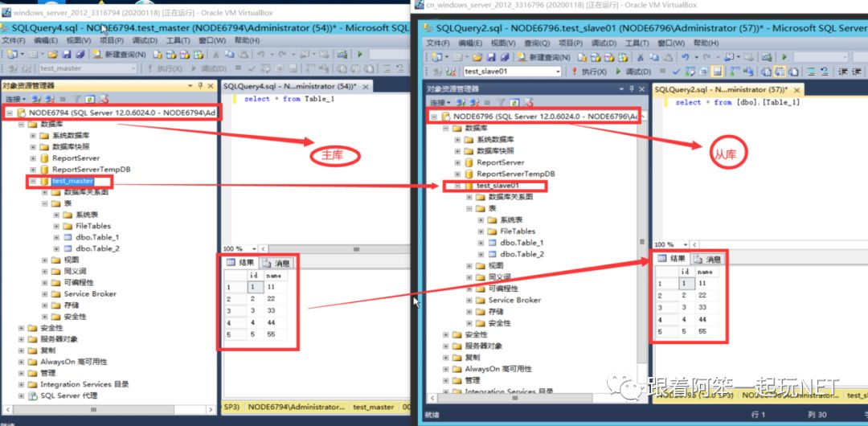Expand dbo.Table_2 under test_slave01
The height and width of the screenshot is (426, 868).
pos(481,254)
